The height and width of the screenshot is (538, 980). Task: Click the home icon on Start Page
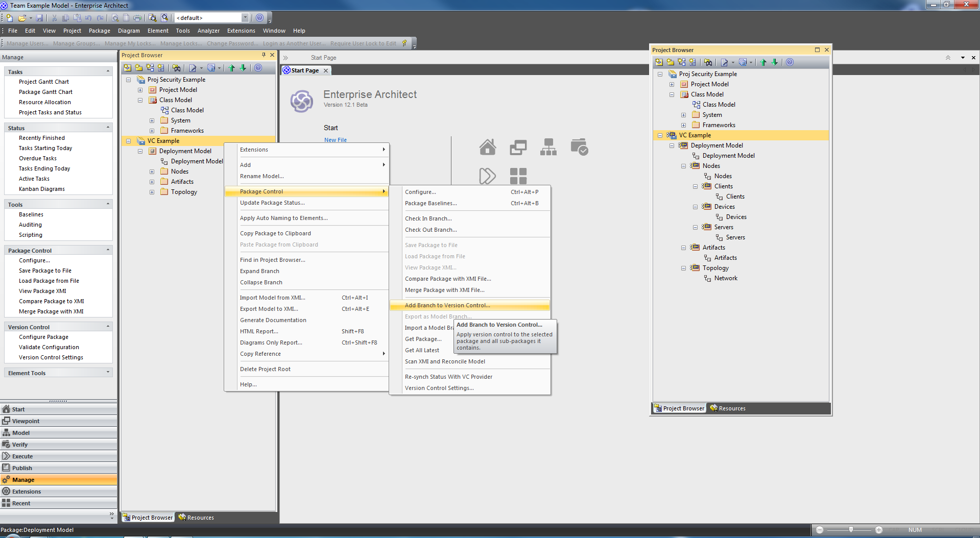click(487, 147)
